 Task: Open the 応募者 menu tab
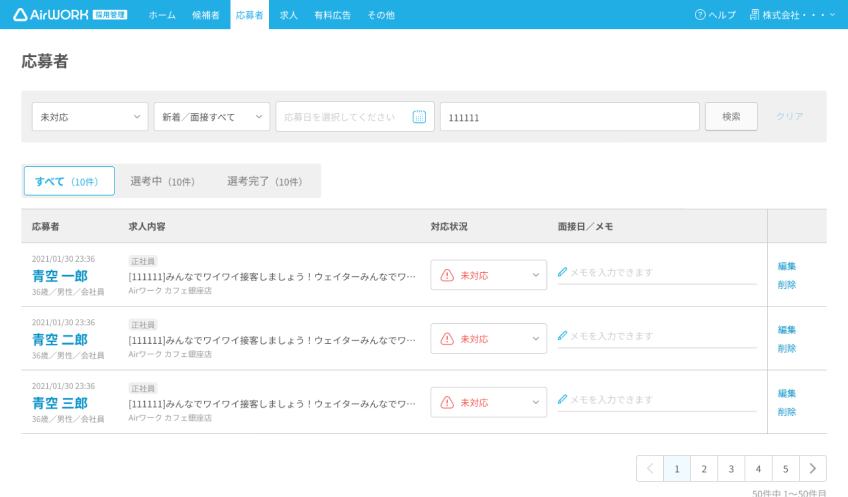pos(249,15)
